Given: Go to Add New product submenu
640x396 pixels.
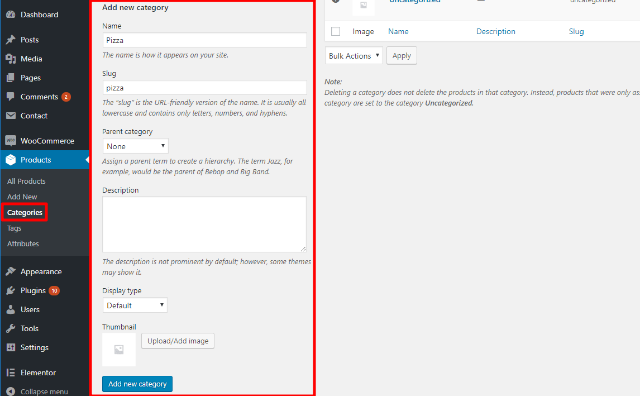Looking at the screenshot, I should (x=22, y=197).
